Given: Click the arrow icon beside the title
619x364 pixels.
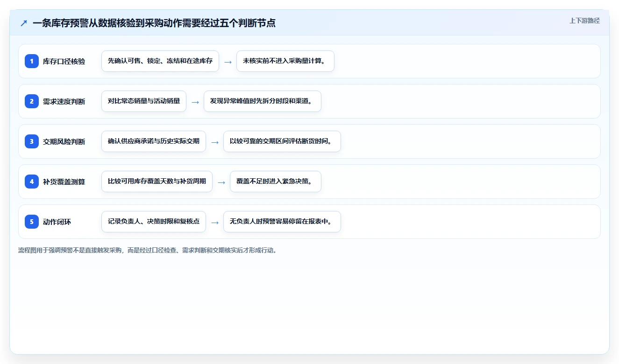Looking at the screenshot, I should pyautogui.click(x=24, y=23).
